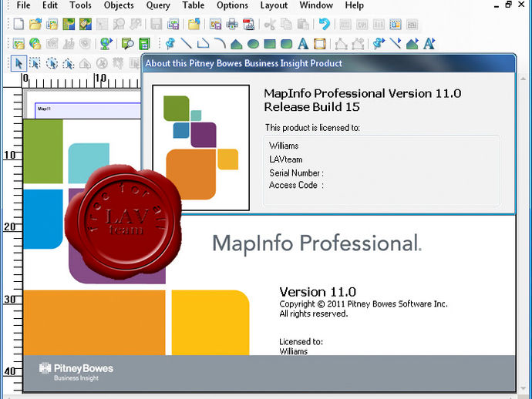This screenshot has height=399, width=532.
Task: Open the Table menu
Action: click(x=193, y=5)
